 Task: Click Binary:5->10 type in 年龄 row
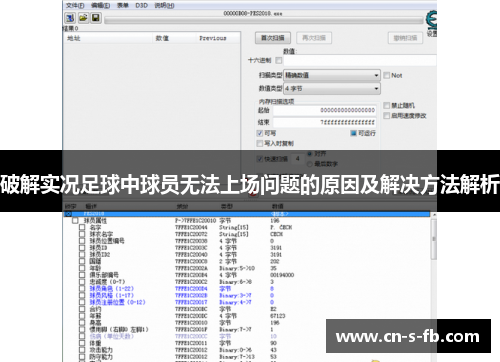(x=237, y=268)
